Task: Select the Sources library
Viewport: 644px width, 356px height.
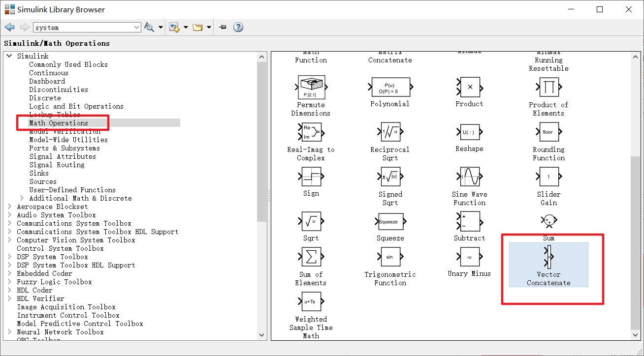Action: pos(43,181)
